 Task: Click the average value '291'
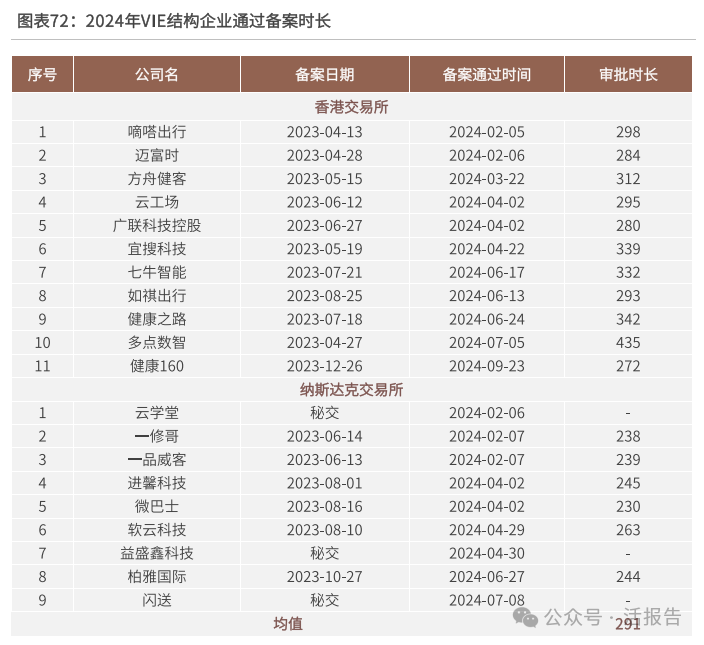point(628,624)
